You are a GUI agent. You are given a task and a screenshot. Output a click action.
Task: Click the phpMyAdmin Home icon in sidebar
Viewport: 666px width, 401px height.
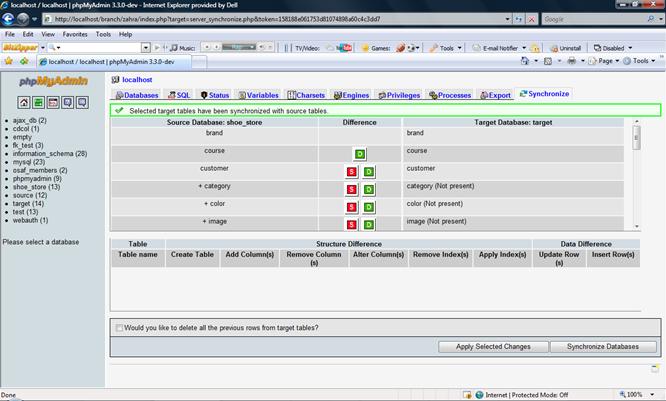coord(25,102)
